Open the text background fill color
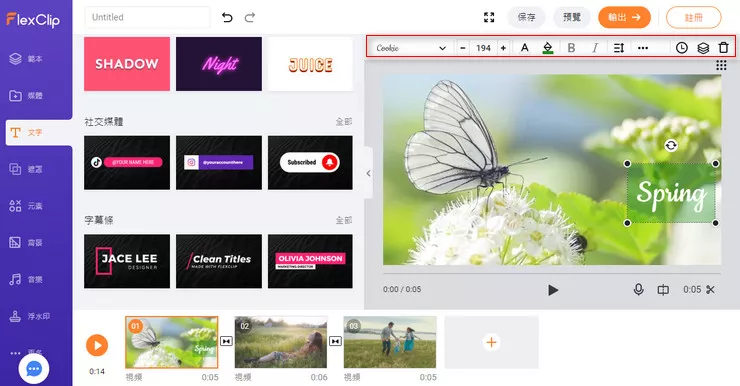This screenshot has width=740, height=386. [547, 48]
